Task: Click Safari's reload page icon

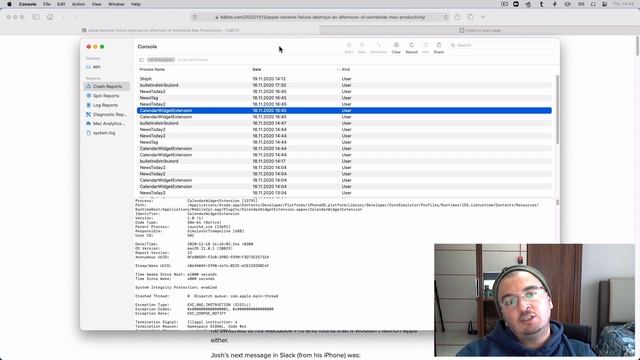Action: coord(445,17)
